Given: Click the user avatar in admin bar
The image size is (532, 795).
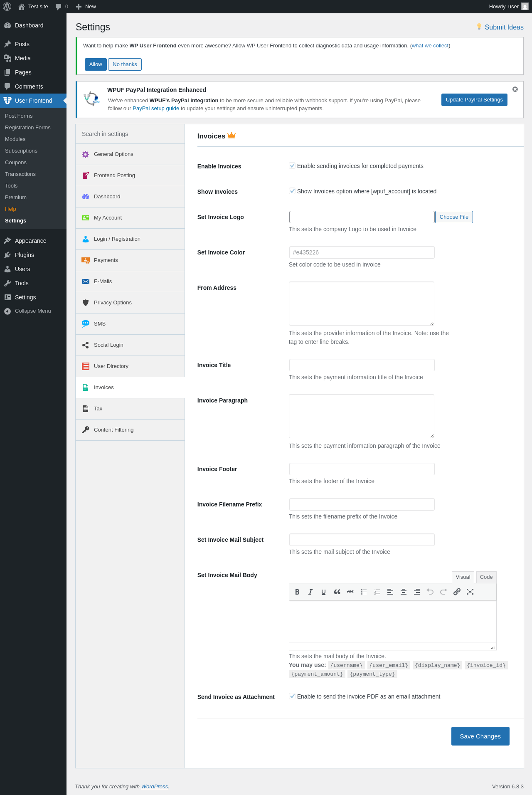Looking at the screenshot, I should (x=525, y=7).
